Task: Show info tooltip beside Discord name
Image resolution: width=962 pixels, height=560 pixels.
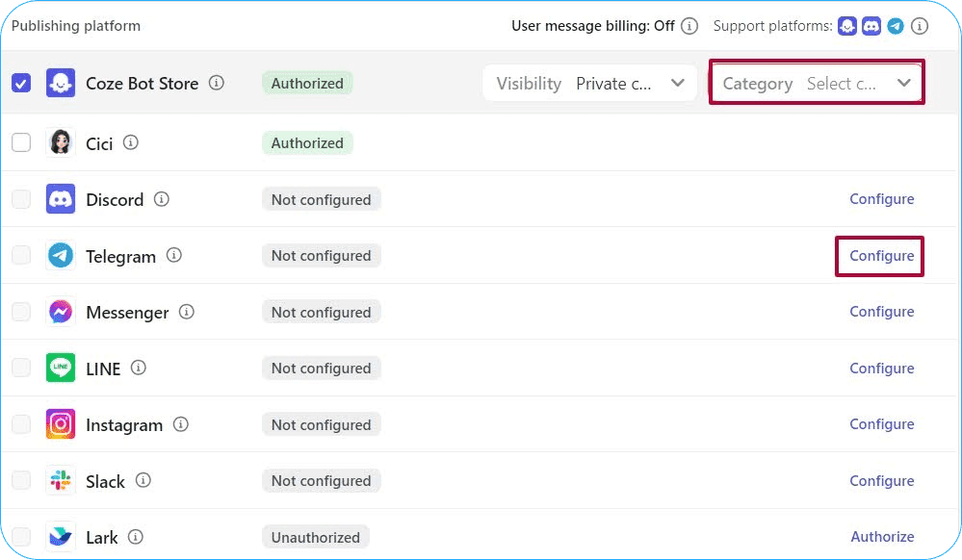Action: (x=161, y=199)
